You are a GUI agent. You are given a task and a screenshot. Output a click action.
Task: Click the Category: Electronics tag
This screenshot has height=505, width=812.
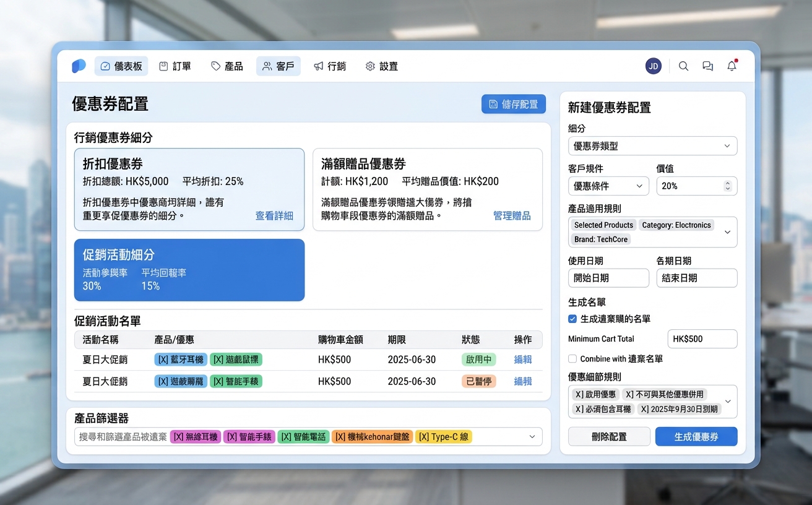point(676,225)
